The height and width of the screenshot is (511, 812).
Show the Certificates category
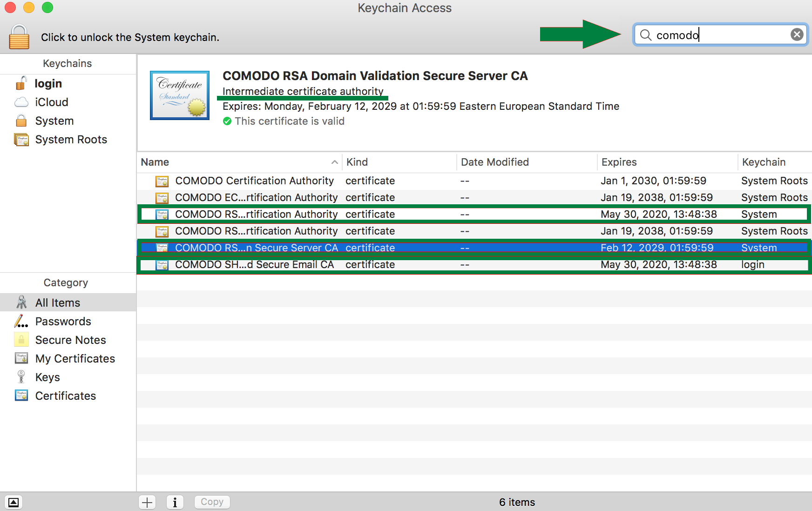68,396
